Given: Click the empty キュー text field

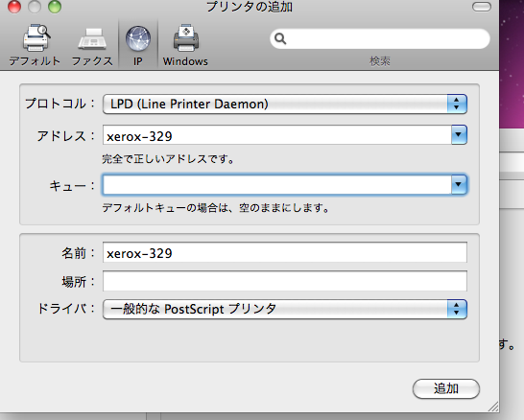Looking at the screenshot, I should point(277,184).
